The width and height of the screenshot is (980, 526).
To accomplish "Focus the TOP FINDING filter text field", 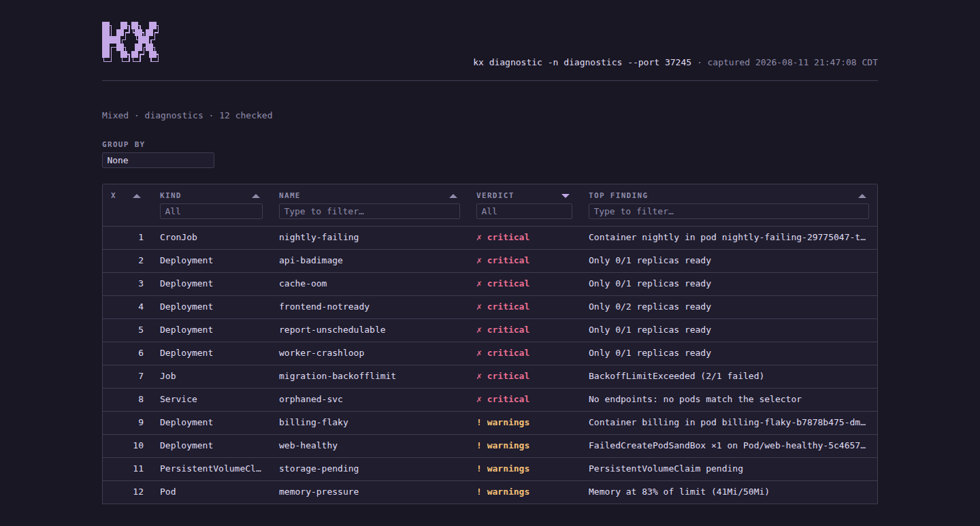I will 729,212.
